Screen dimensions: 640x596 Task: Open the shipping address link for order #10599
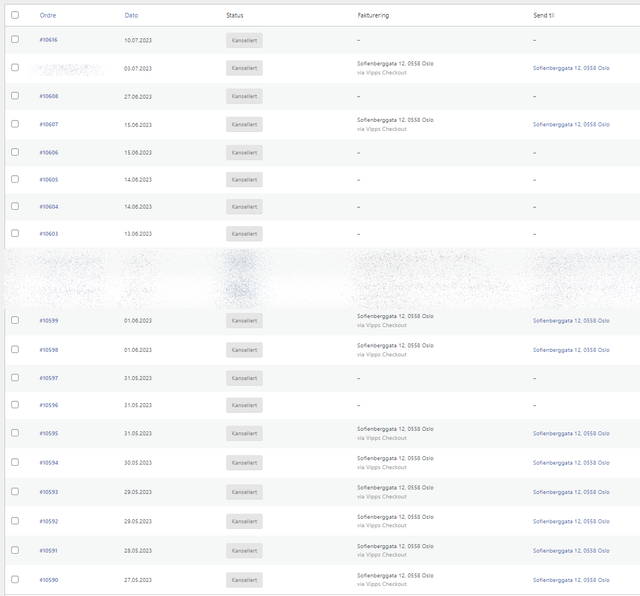[x=571, y=321]
